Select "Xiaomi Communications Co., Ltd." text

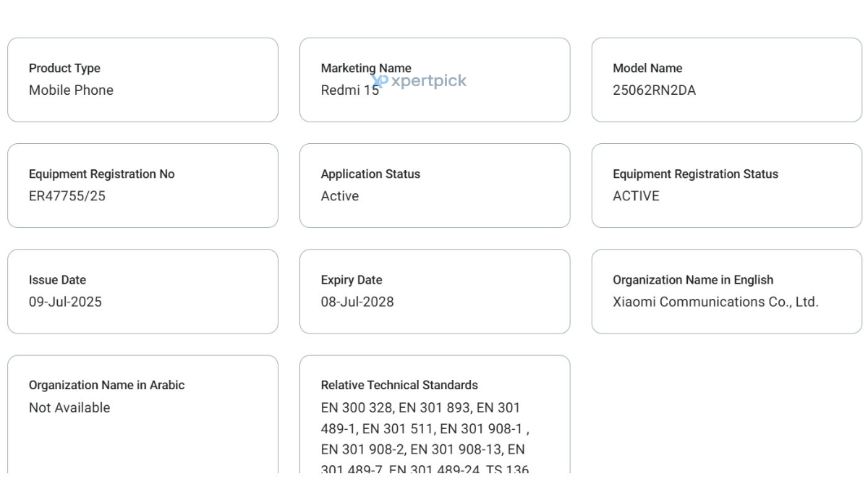[x=716, y=302]
